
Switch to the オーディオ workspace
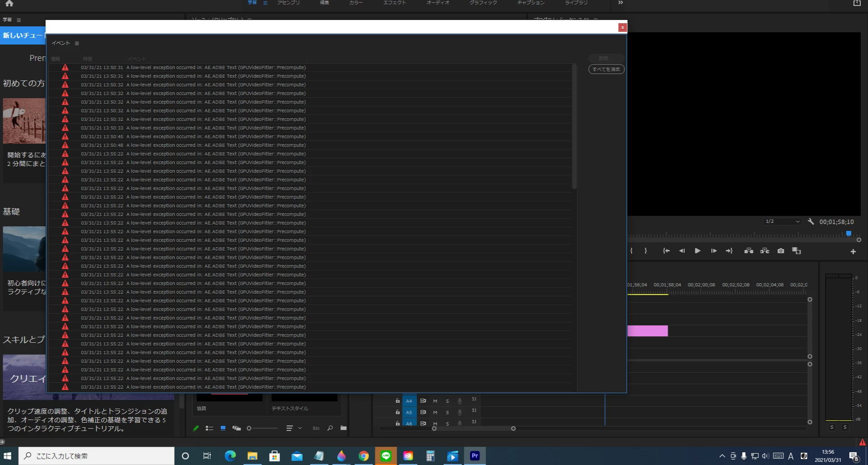438,3
